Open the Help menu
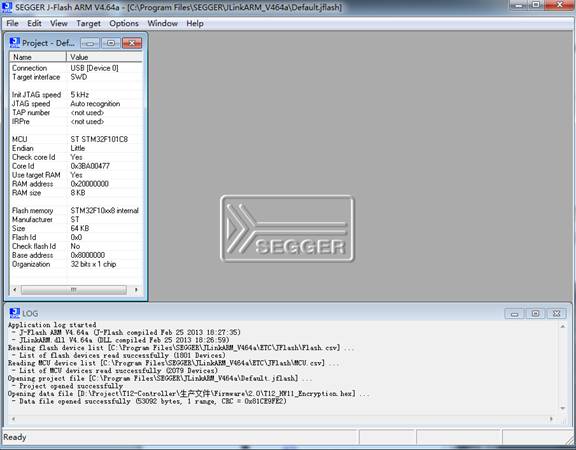The height and width of the screenshot is (450, 576). click(195, 24)
